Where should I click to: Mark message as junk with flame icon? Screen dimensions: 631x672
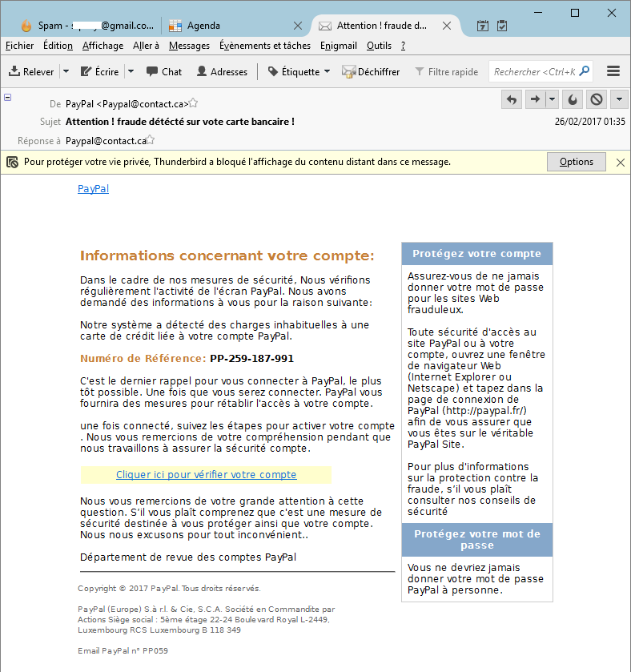573,99
